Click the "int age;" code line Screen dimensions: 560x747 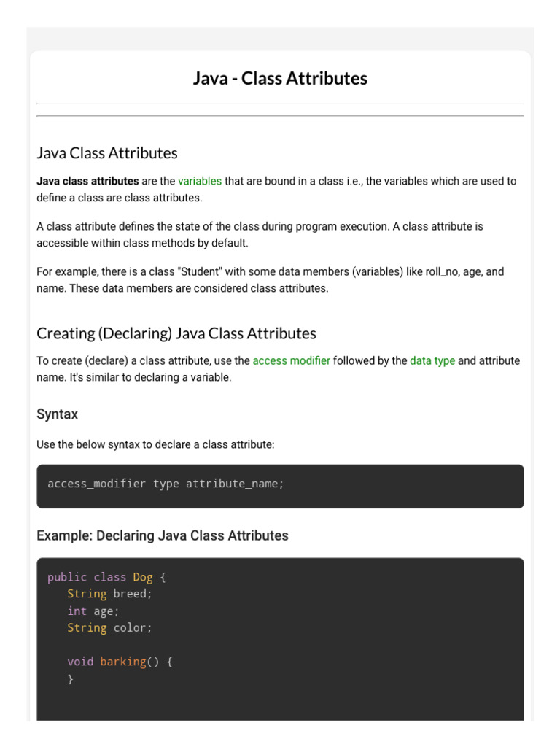93,611
